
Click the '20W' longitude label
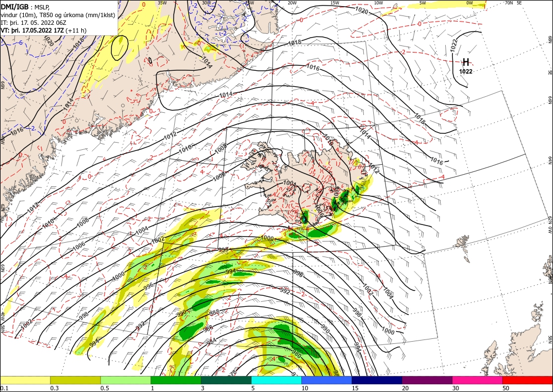point(291,3)
